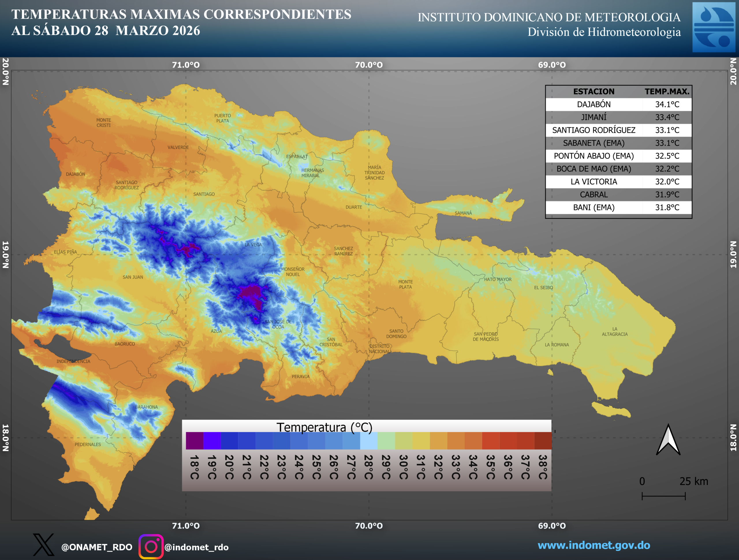Click the @indomet_rdo handle
The width and height of the screenshot is (739, 560).
coord(197,547)
